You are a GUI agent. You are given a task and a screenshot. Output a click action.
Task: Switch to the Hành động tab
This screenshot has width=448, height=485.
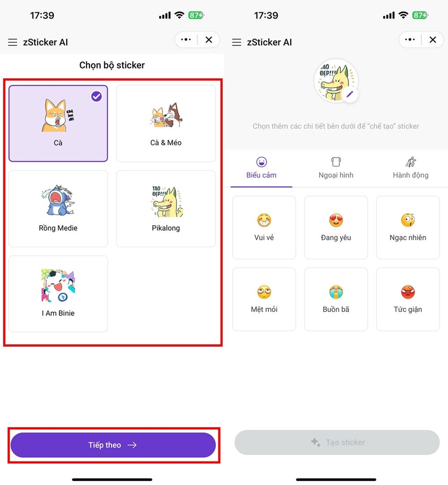pyautogui.click(x=410, y=168)
